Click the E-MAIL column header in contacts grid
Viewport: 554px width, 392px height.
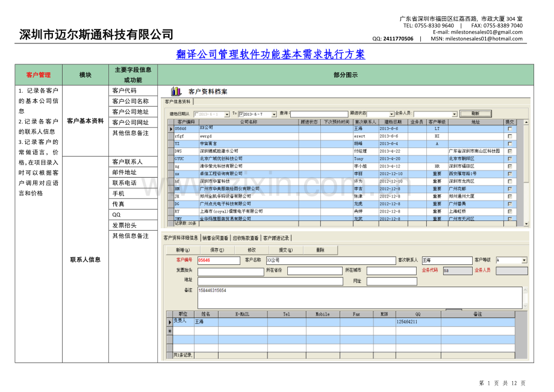click(x=243, y=314)
